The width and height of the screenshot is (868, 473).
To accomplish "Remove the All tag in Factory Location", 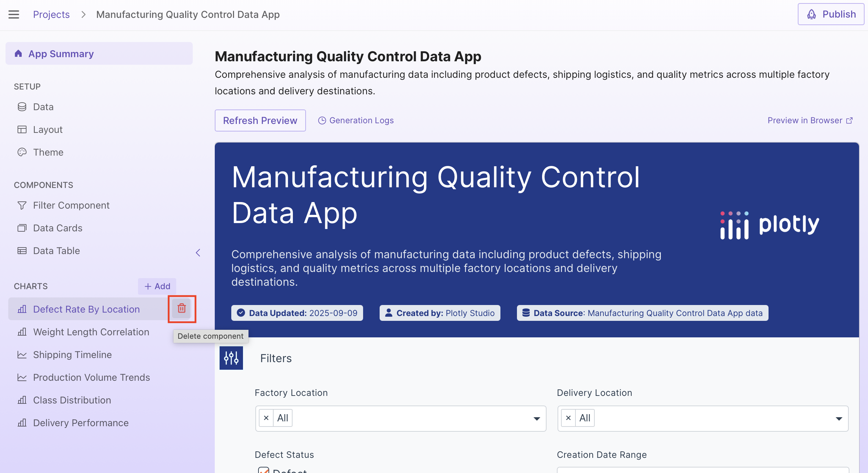I will point(266,418).
